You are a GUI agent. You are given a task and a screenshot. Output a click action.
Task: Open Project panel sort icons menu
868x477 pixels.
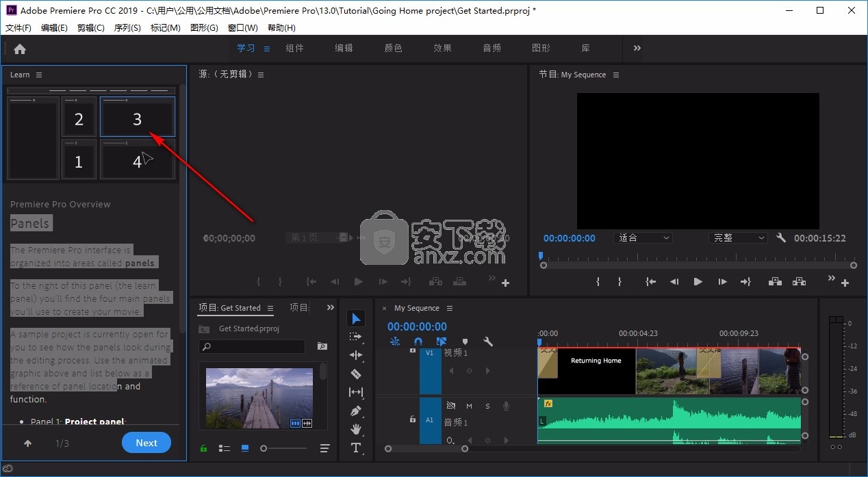(x=325, y=448)
